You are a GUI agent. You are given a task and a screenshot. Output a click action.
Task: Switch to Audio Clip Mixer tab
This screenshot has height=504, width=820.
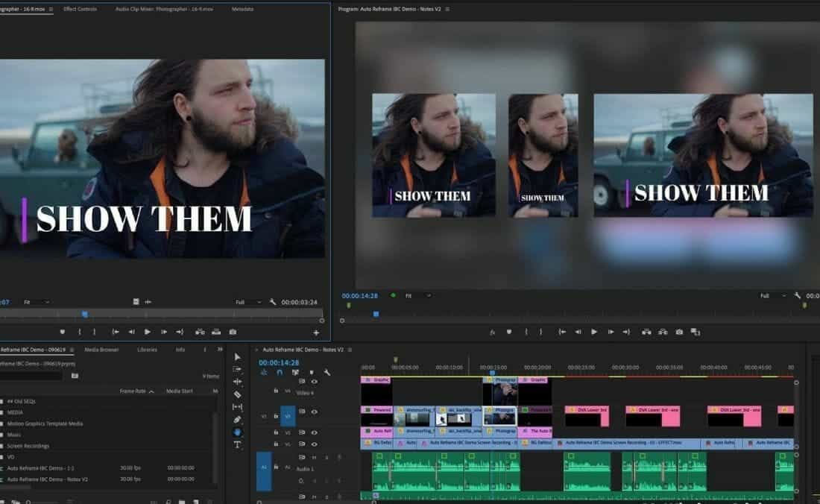click(164, 9)
